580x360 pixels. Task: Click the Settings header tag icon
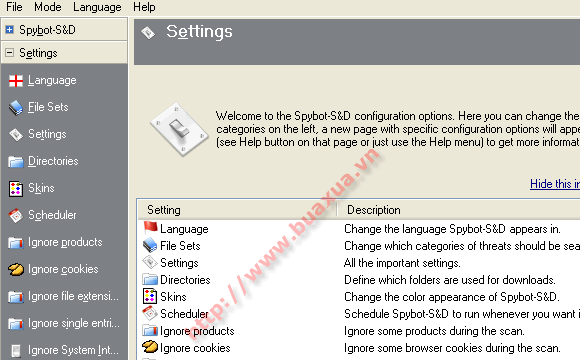click(148, 33)
